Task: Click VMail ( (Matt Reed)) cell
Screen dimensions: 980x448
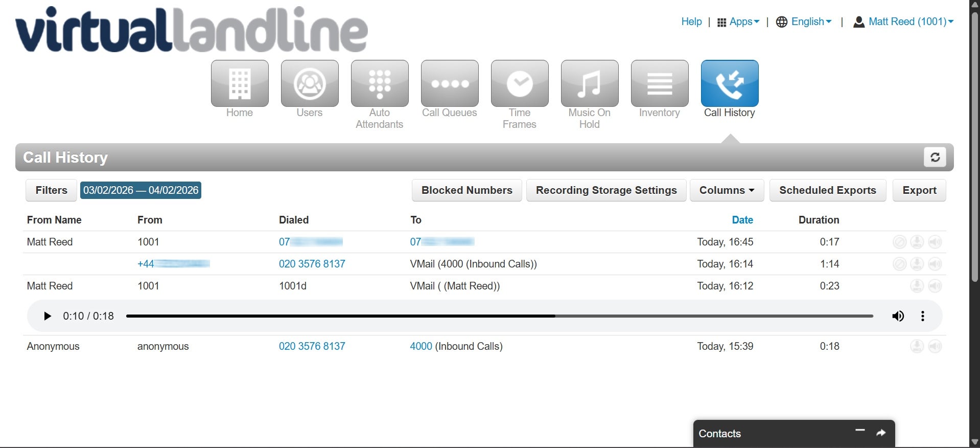Action: click(455, 286)
